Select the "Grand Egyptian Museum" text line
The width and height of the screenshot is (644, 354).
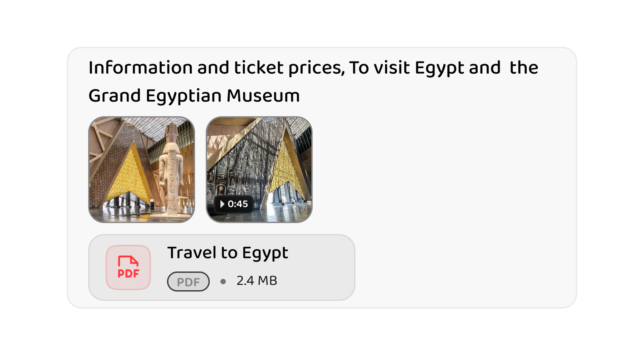click(x=194, y=96)
